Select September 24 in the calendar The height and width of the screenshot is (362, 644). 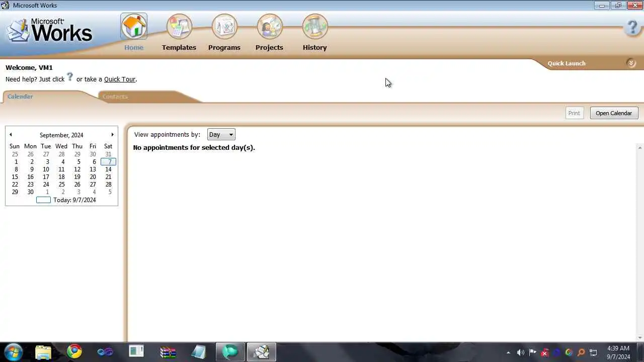pos(46,185)
